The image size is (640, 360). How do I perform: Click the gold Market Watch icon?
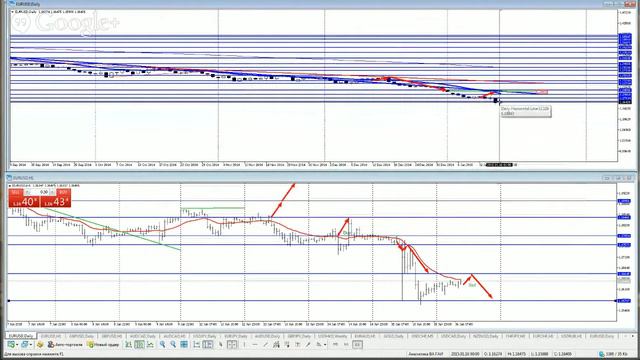pos(40,344)
